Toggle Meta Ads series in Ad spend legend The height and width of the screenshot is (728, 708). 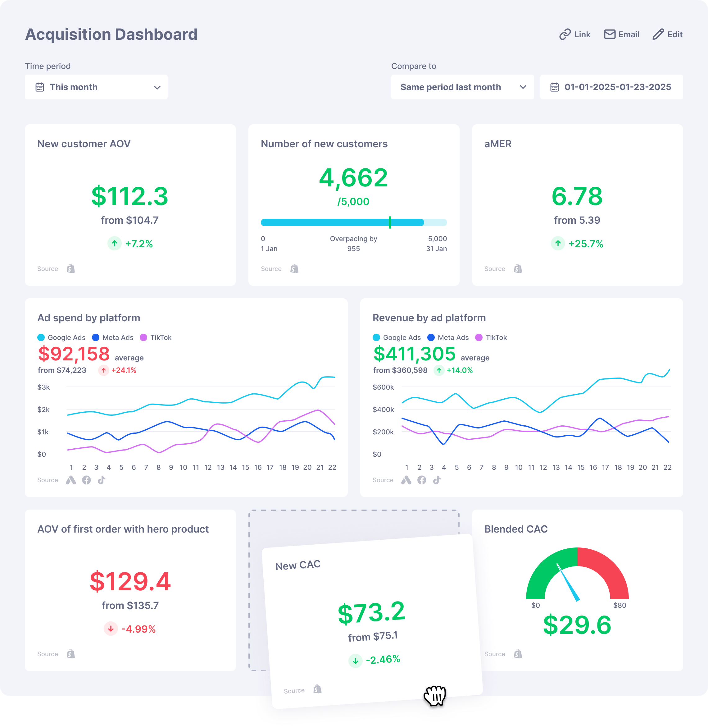(x=113, y=337)
